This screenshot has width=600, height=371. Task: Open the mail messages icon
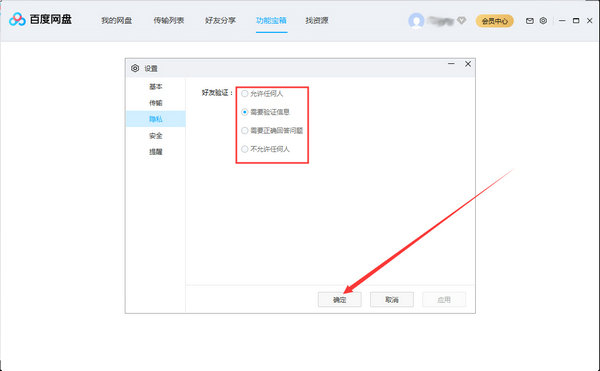coord(530,21)
